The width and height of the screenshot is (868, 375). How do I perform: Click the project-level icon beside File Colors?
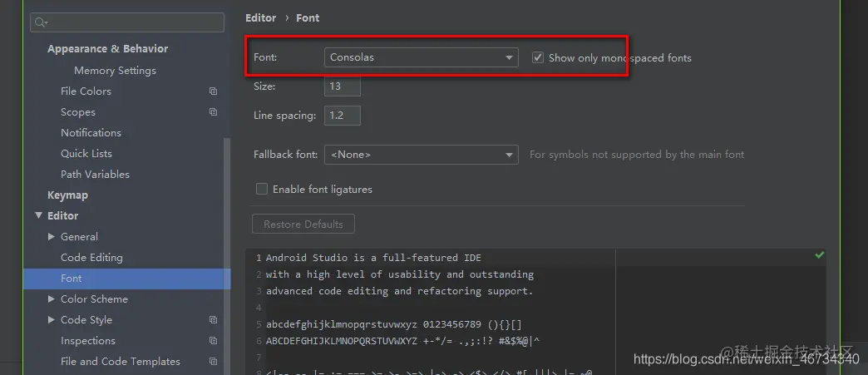point(213,91)
